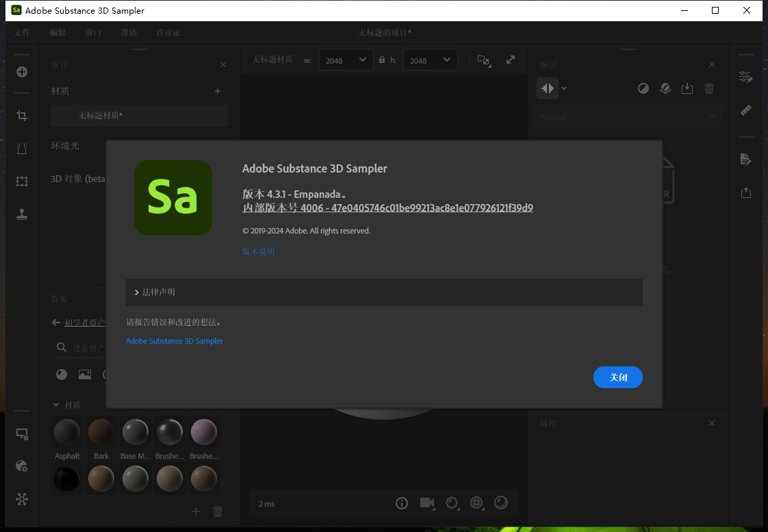Open the Adobe Substance 3D Sampler feedback link
Image resolution: width=768 pixels, height=532 pixels.
175,341
